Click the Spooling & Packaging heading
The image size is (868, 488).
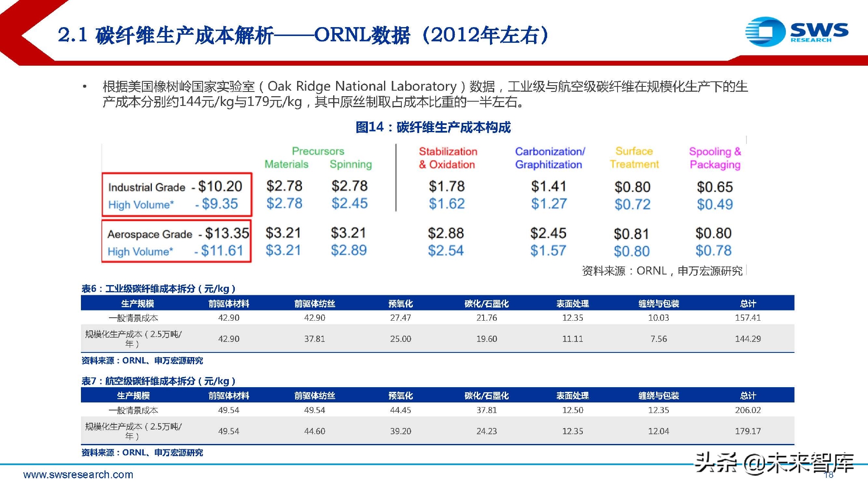(715, 158)
